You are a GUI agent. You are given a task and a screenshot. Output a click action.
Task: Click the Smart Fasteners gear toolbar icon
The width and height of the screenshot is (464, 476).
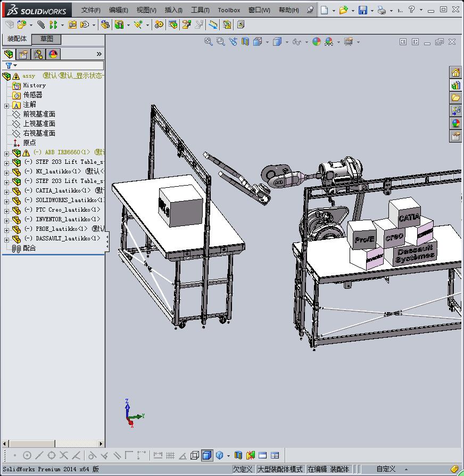pyautogui.click(x=159, y=24)
